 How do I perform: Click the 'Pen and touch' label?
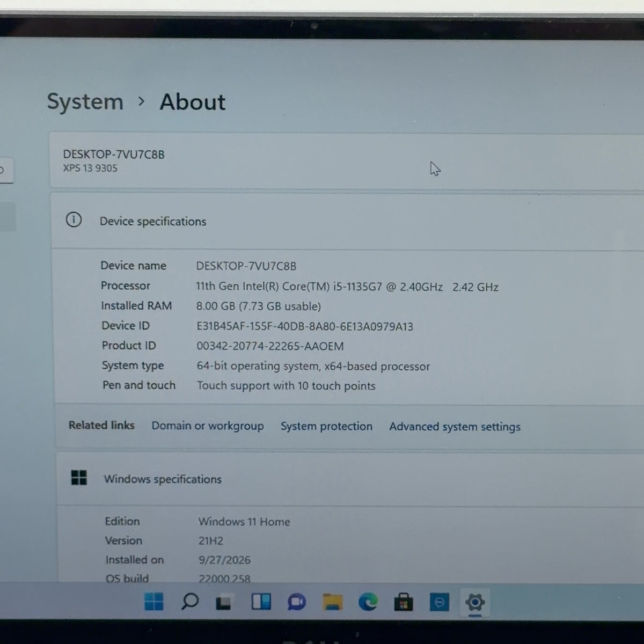139,385
